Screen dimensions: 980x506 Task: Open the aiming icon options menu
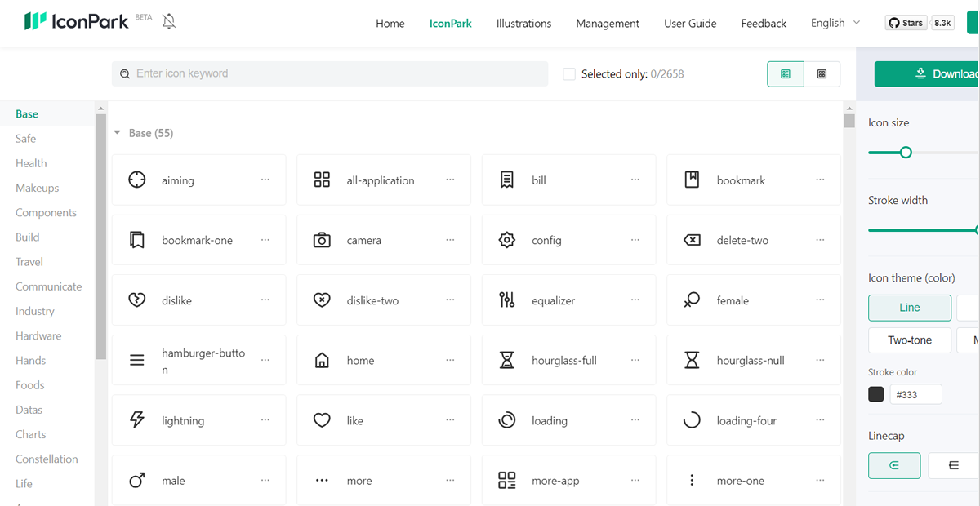coord(265,180)
